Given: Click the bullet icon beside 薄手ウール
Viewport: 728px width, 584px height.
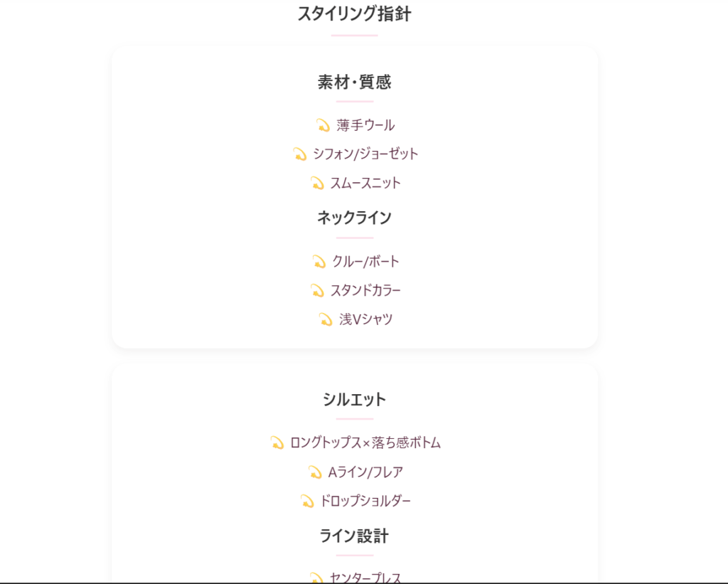Looking at the screenshot, I should tap(323, 126).
